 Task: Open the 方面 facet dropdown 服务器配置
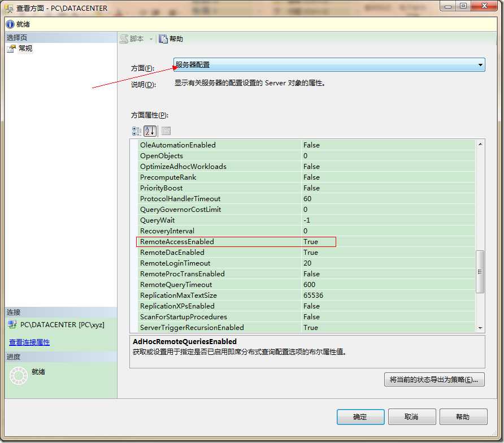click(x=329, y=64)
